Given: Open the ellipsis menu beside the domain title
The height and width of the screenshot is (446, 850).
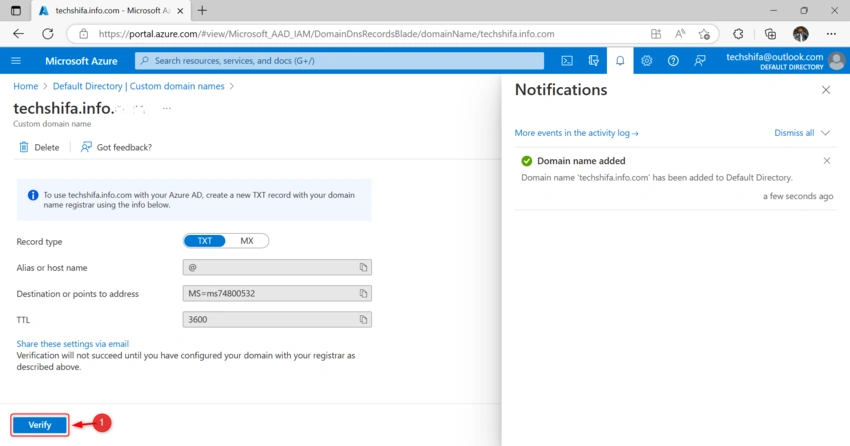Looking at the screenshot, I should 167,108.
